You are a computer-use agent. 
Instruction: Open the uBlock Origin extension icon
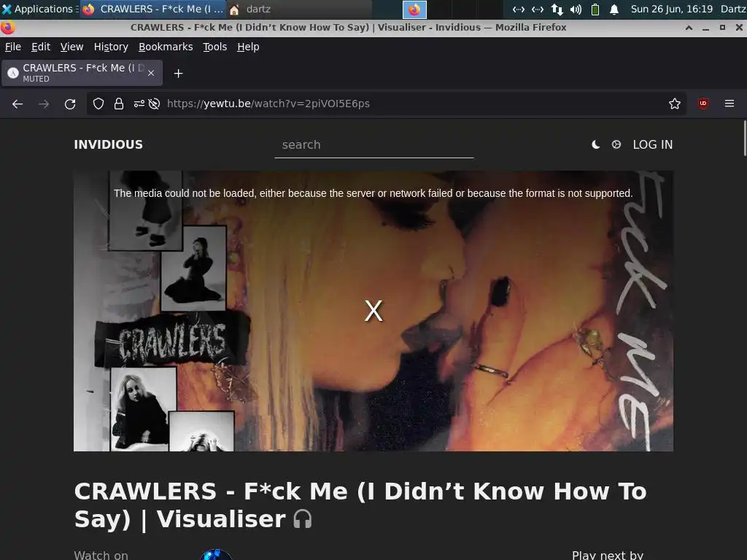pos(703,104)
